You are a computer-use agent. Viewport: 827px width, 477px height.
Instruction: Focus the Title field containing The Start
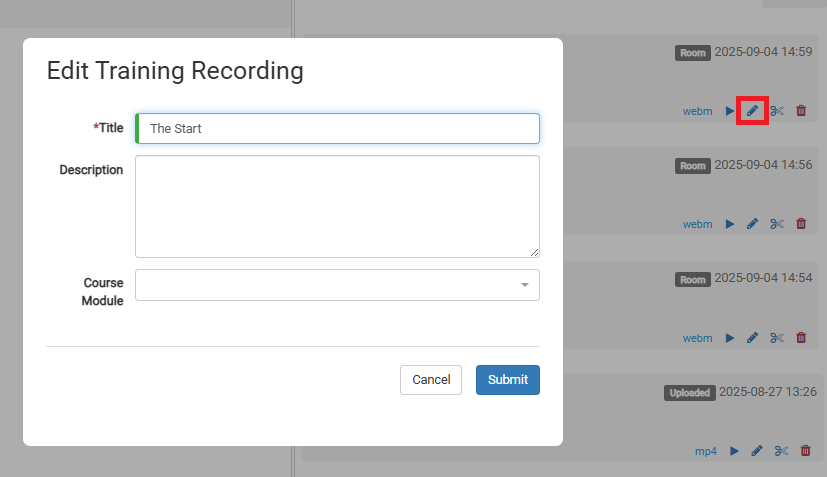click(337, 128)
